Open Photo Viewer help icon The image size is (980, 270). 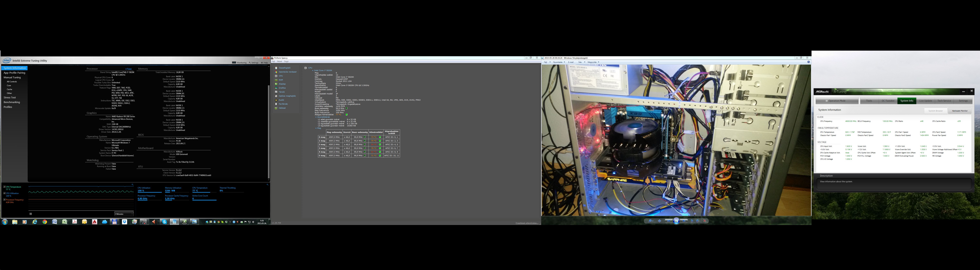pyautogui.click(x=808, y=62)
